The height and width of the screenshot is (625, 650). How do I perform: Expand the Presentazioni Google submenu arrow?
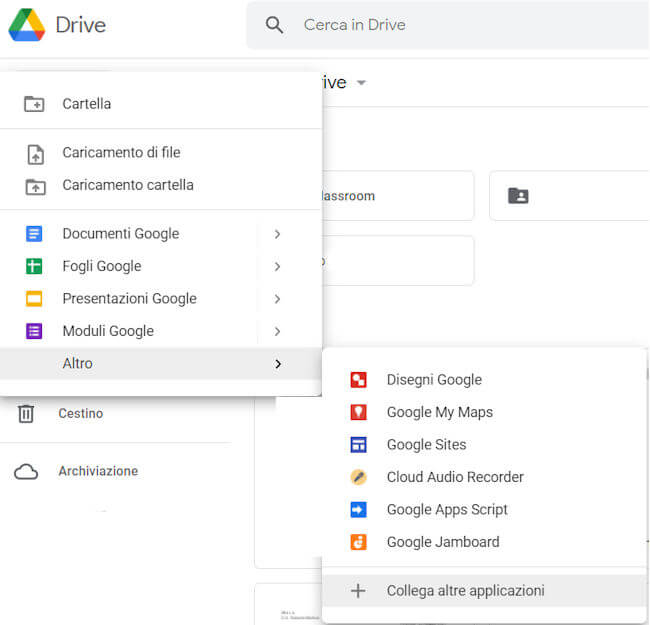(x=277, y=299)
